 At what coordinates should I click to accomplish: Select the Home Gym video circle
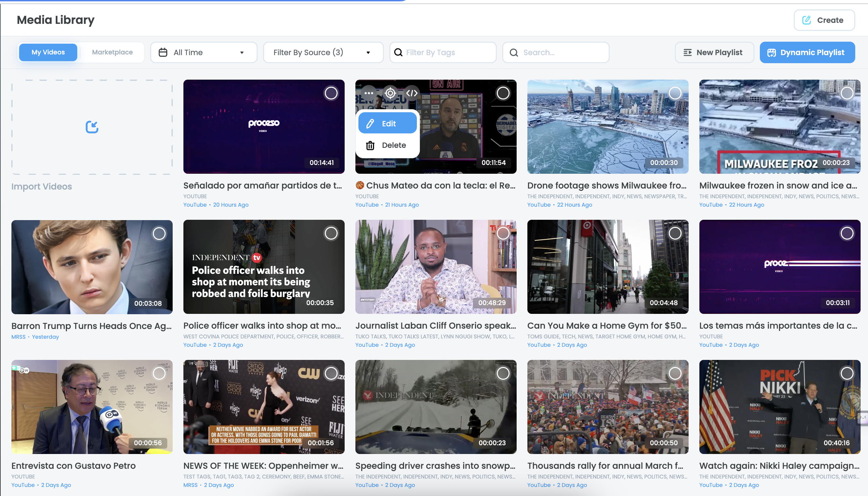pyautogui.click(x=675, y=233)
